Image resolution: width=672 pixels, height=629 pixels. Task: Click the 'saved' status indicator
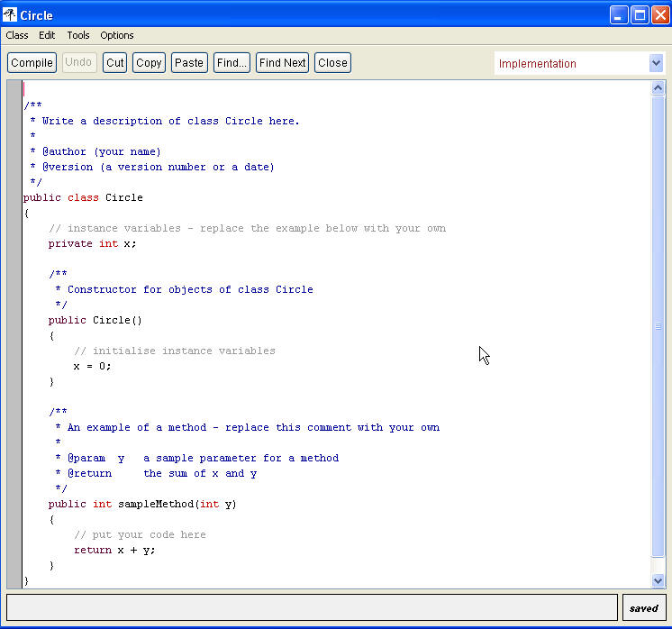(643, 607)
